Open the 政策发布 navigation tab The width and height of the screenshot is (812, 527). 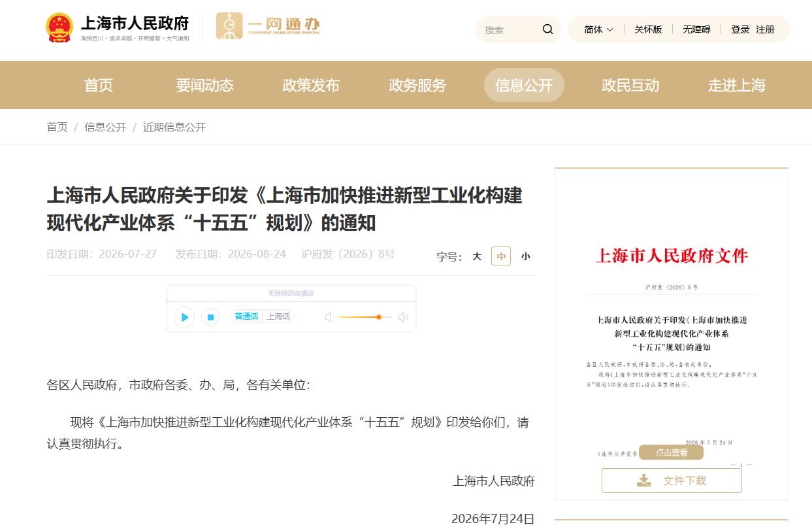(311, 85)
